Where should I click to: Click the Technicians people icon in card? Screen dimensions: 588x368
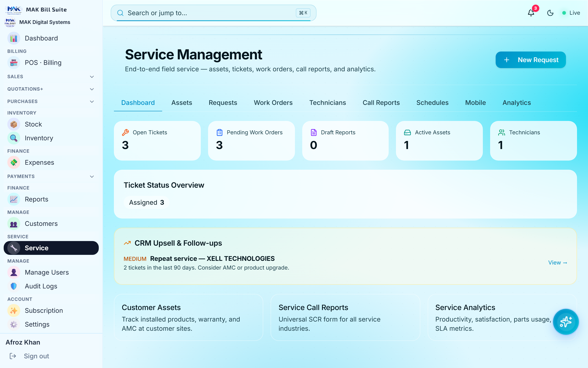click(501, 132)
